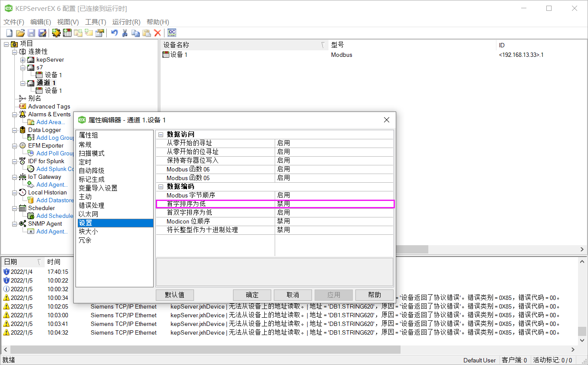Viewport: 588px width, 365px height.
Task: Click the Scheduler calendar icon
Action: pyautogui.click(x=23, y=208)
